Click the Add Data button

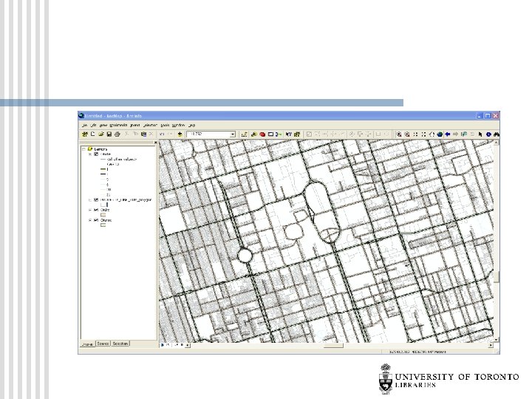(x=180, y=134)
